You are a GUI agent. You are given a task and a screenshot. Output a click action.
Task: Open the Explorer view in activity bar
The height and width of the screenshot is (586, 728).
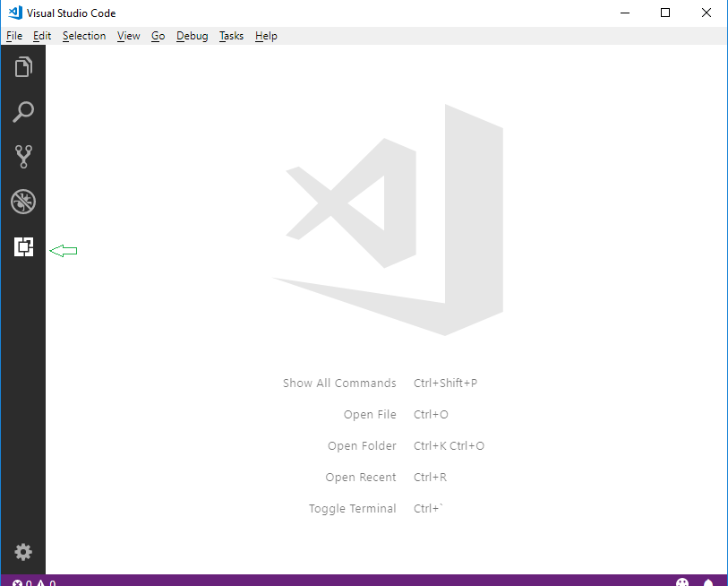click(x=23, y=67)
